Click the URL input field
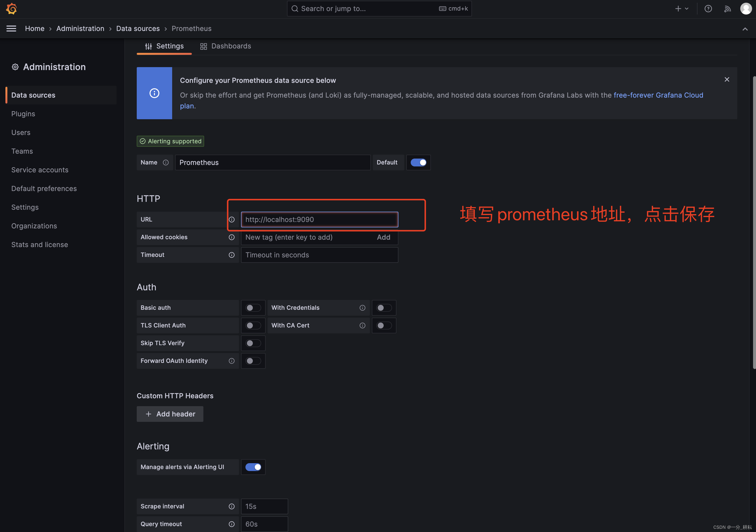Image resolution: width=756 pixels, height=532 pixels. coord(319,219)
